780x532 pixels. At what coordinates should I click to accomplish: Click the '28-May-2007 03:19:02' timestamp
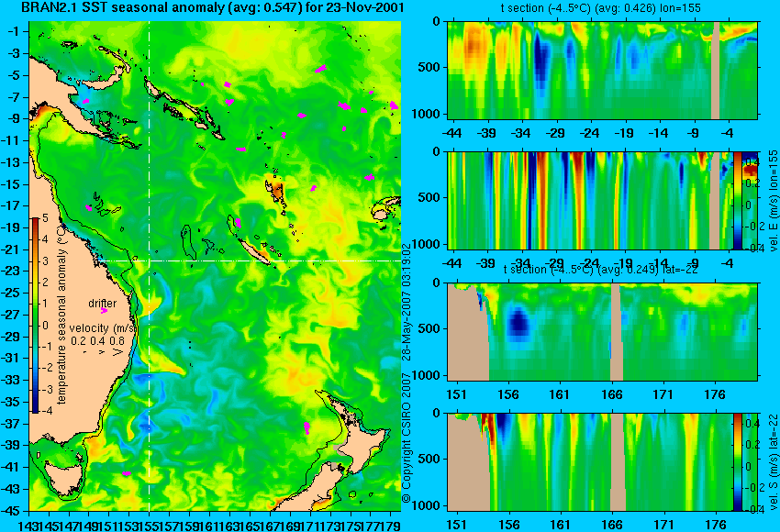point(407,302)
